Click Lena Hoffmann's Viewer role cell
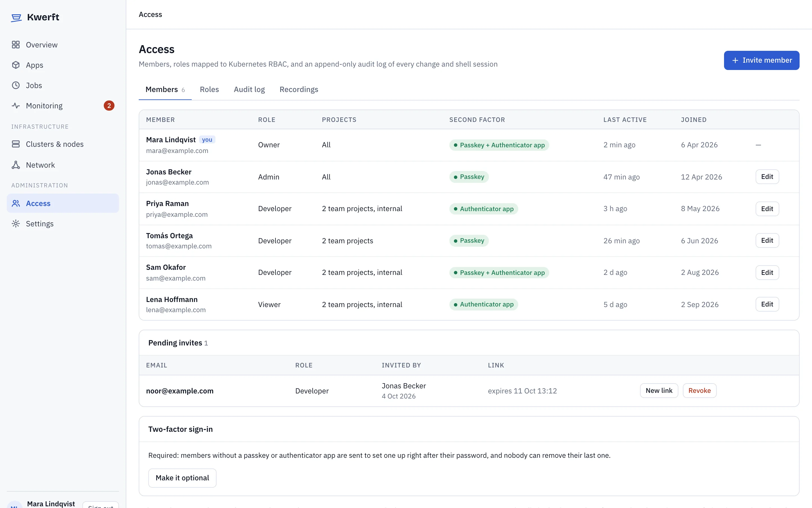This screenshot has width=812, height=508. (269, 305)
